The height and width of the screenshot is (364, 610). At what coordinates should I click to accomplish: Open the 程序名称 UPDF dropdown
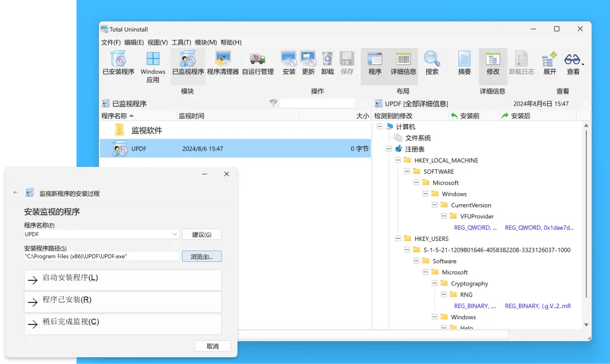175,234
